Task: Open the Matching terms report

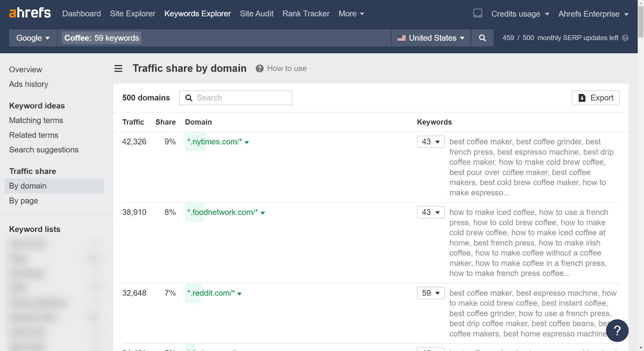Action: (36, 120)
